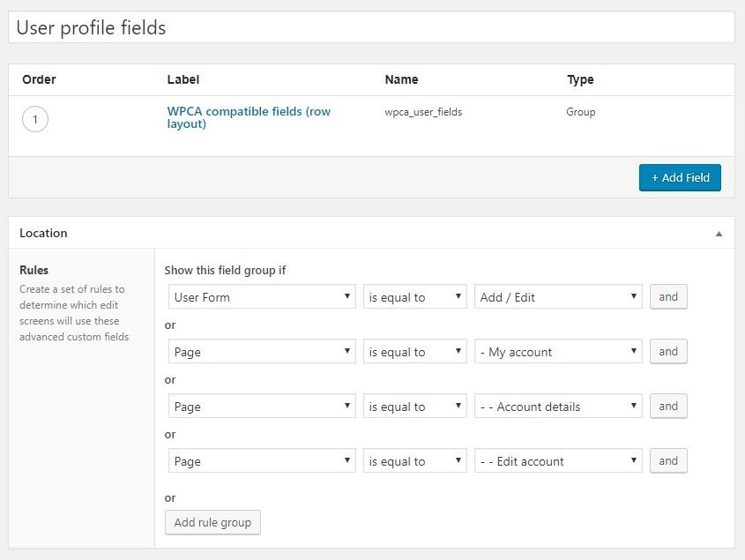Screen dimensions: 745x560
Task: Open operator dropdown in Account details row
Action: [414, 406]
